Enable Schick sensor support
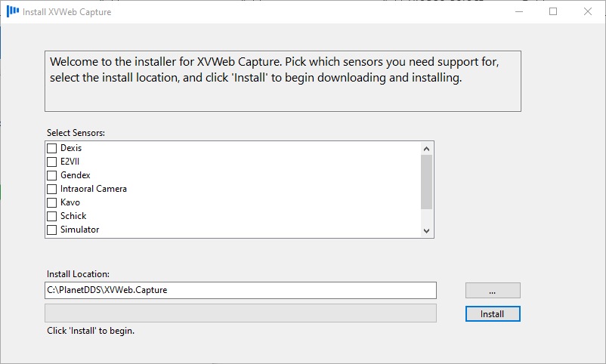 pos(52,216)
